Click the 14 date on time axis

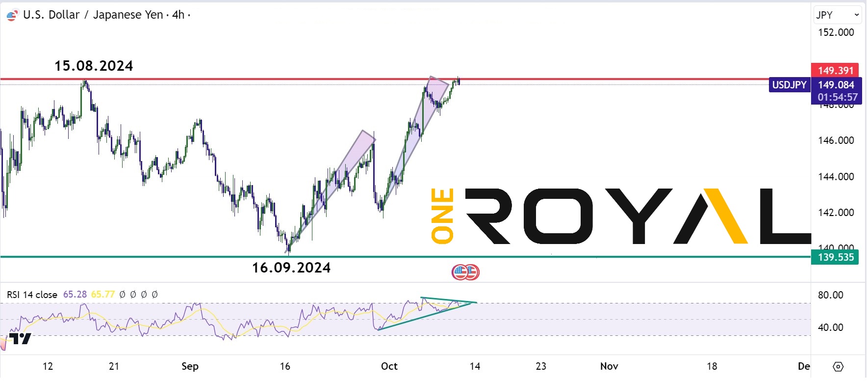475,366
